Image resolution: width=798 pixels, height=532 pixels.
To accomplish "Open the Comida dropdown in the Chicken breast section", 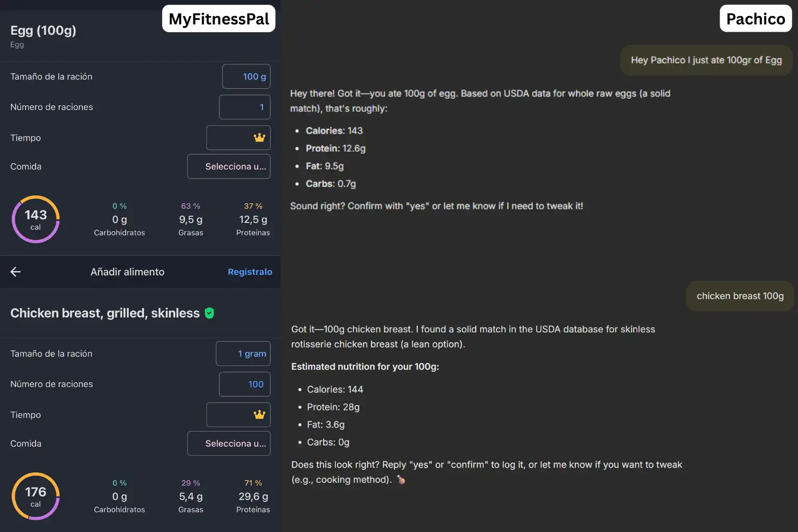I will [229, 443].
